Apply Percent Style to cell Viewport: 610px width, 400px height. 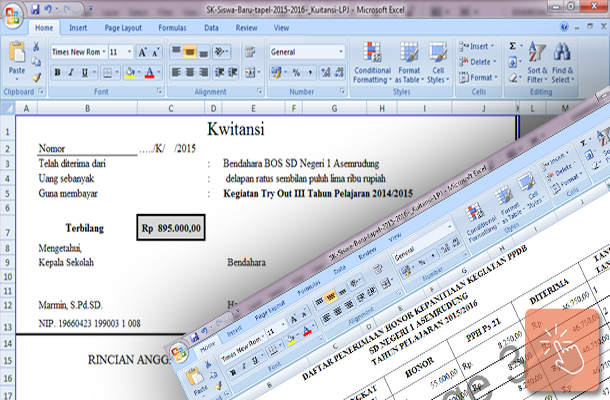pos(296,72)
